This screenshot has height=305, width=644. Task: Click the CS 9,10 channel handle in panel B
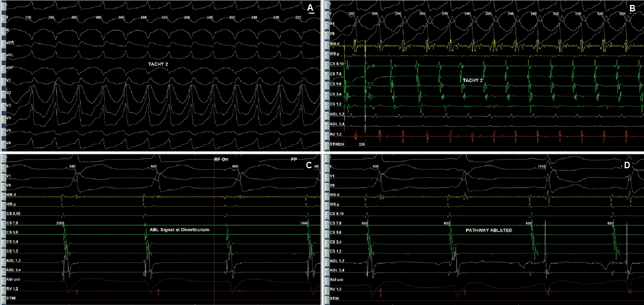[x=327, y=64]
